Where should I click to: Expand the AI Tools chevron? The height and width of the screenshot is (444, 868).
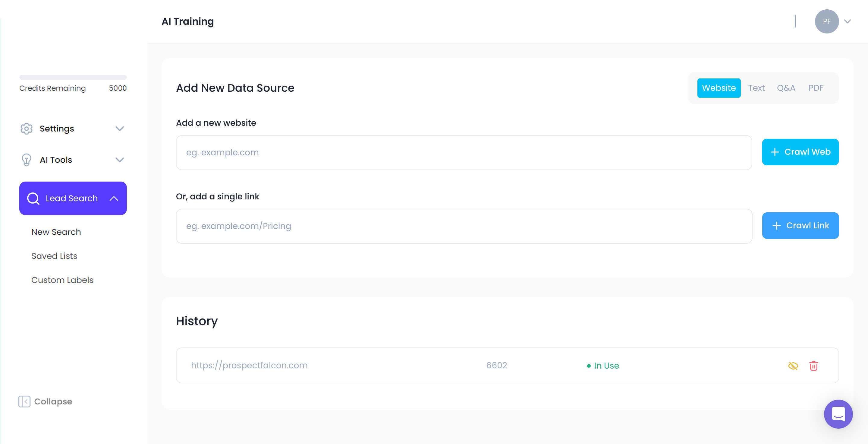[120, 160]
